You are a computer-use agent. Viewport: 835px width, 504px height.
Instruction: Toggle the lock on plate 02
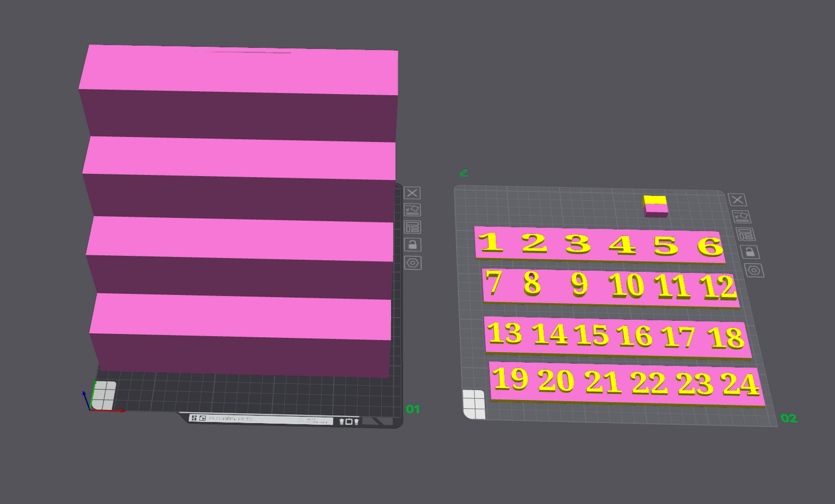[749, 252]
